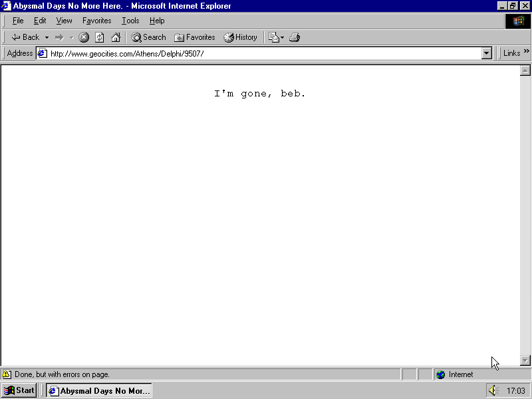Viewport: 532px width, 399px height.
Task: Click the Stop loading icon
Action: (84, 37)
